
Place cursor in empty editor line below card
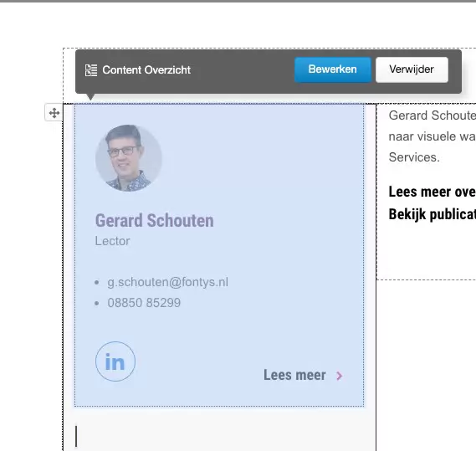tap(219, 436)
